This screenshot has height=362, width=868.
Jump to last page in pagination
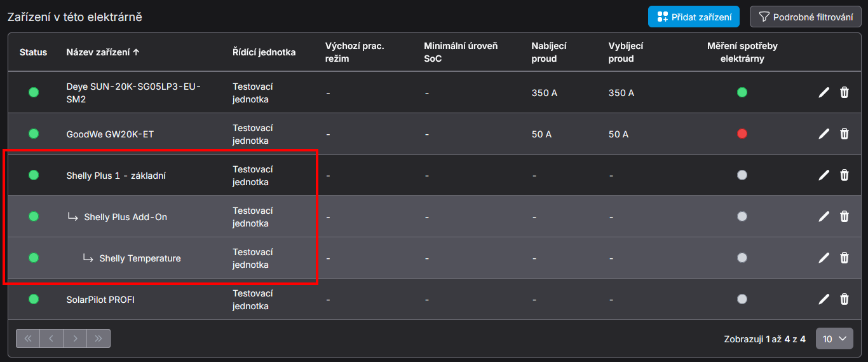point(98,338)
